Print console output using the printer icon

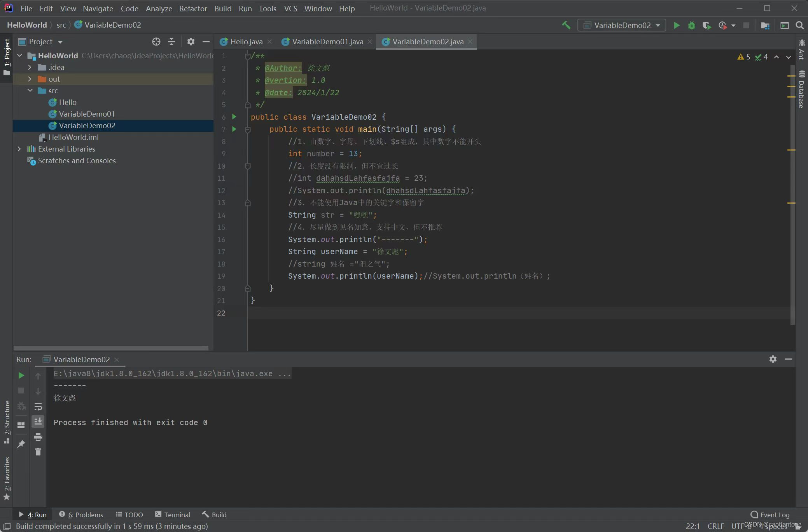(38, 437)
